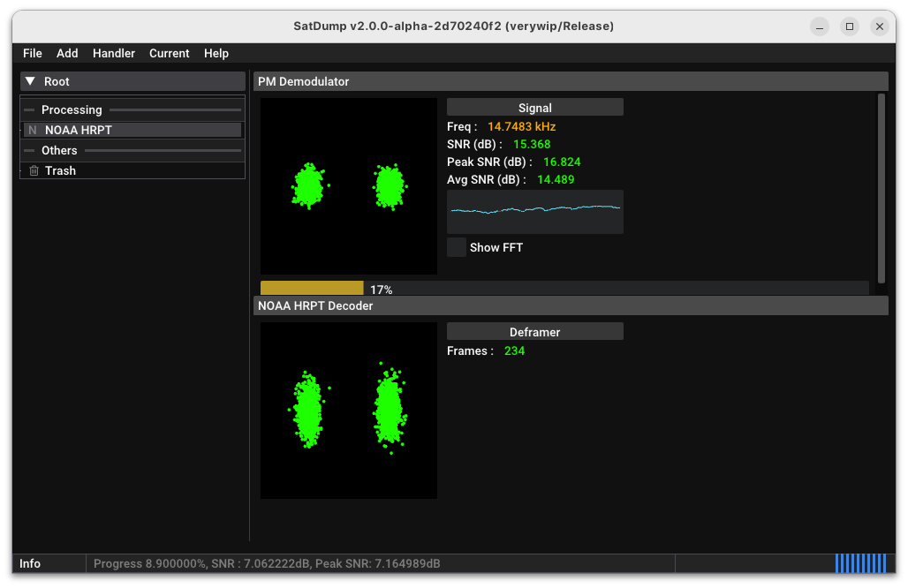
Task: Maximize the SatDump window
Action: click(850, 26)
